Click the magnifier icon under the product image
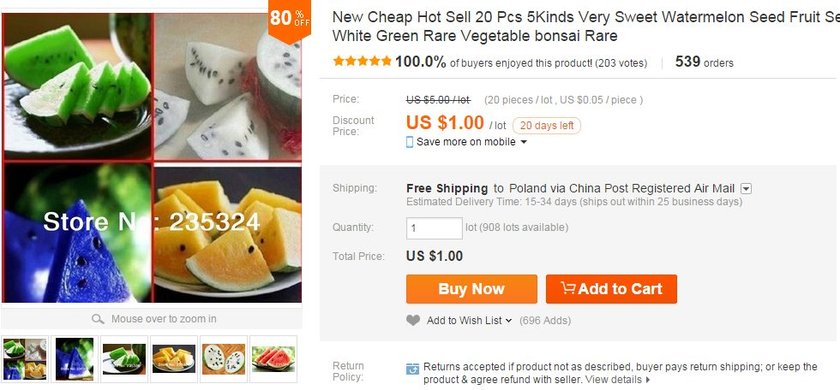 tap(98, 319)
